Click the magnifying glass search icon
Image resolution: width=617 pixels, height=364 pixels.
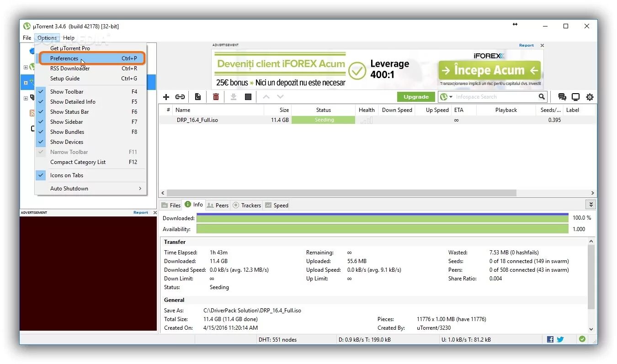point(542,97)
